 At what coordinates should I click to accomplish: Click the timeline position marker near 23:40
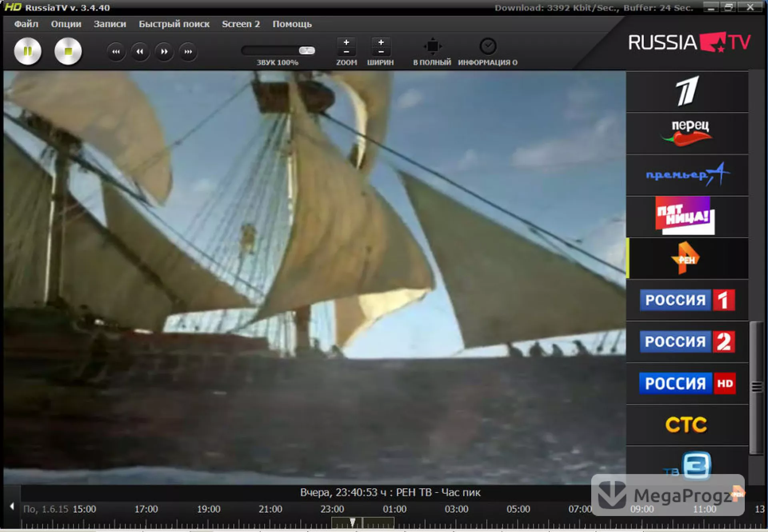[352, 522]
